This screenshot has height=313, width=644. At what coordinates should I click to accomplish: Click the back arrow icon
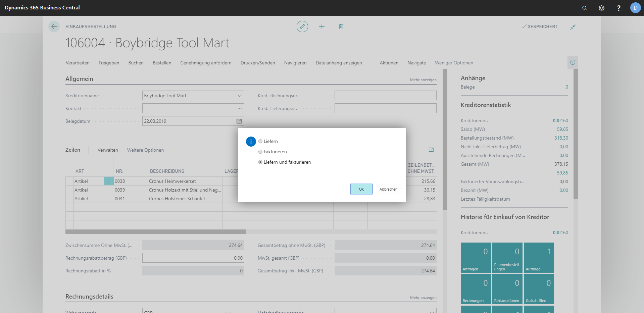54,27
